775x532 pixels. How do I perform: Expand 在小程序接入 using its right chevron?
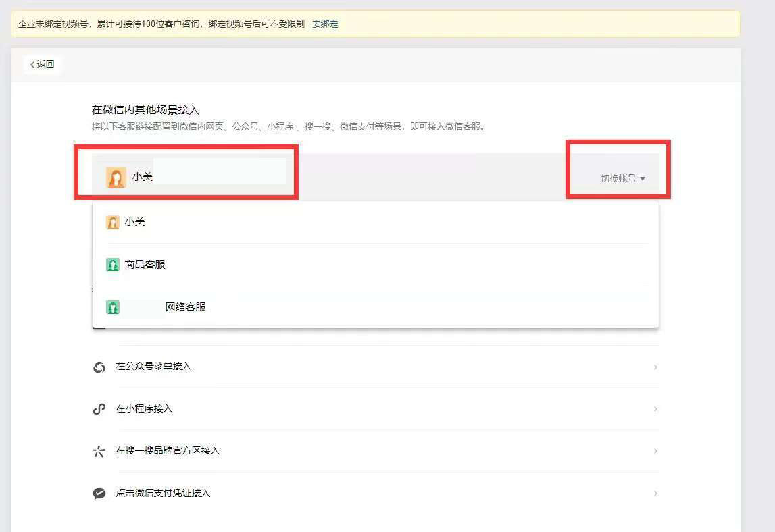[x=655, y=409]
